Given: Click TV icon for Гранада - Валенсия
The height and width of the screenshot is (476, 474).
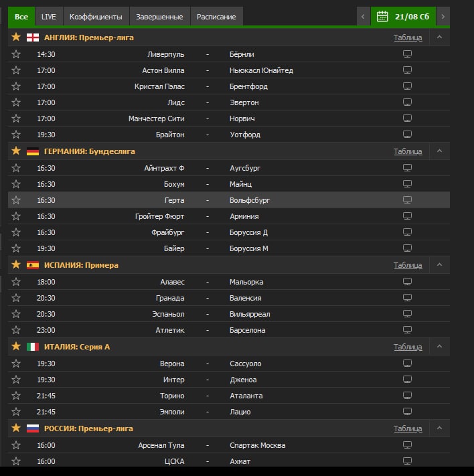Looking at the screenshot, I should [407, 298].
